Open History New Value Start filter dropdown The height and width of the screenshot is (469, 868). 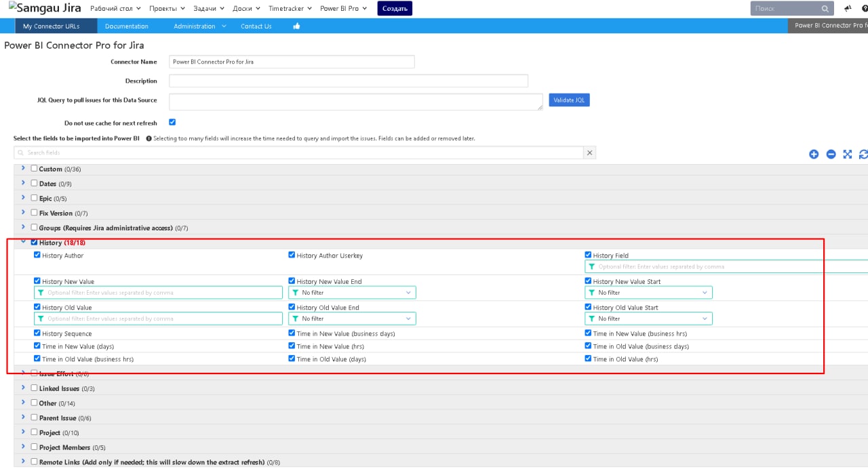pyautogui.click(x=648, y=293)
